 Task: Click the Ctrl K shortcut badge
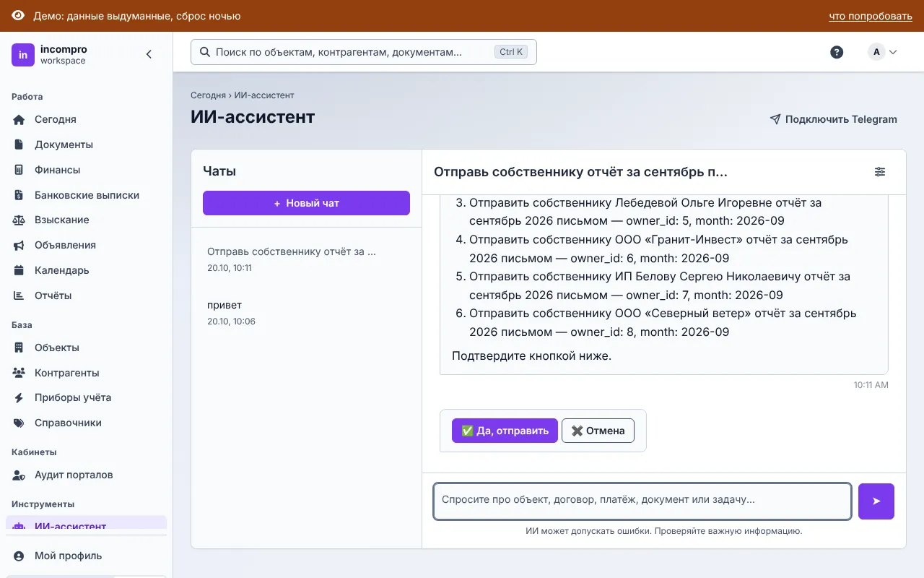[x=511, y=52]
